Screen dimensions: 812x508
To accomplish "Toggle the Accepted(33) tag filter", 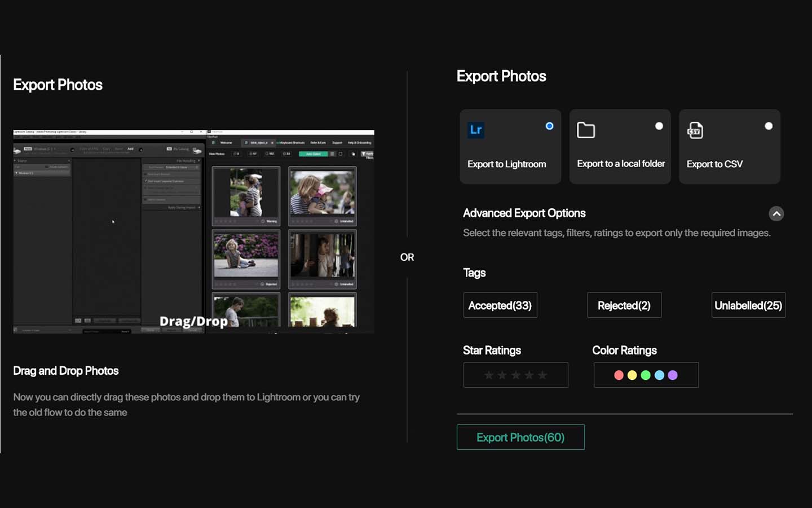I will [500, 305].
